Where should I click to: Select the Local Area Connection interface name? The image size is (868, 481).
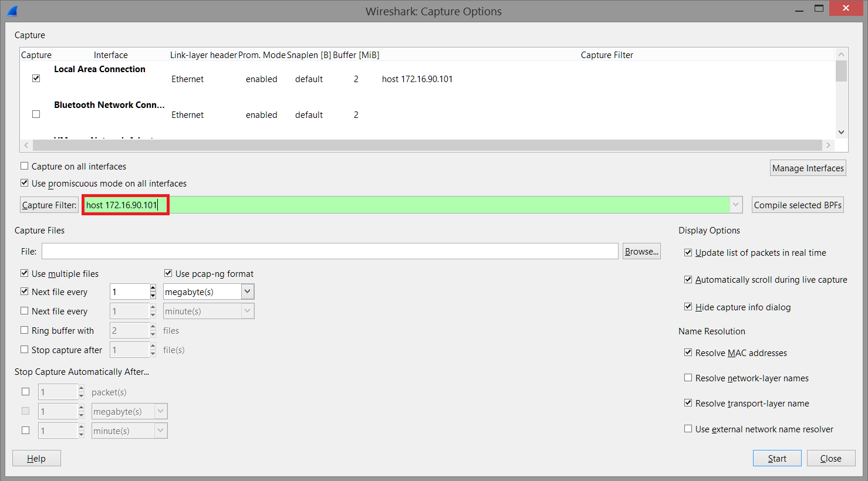pos(100,69)
